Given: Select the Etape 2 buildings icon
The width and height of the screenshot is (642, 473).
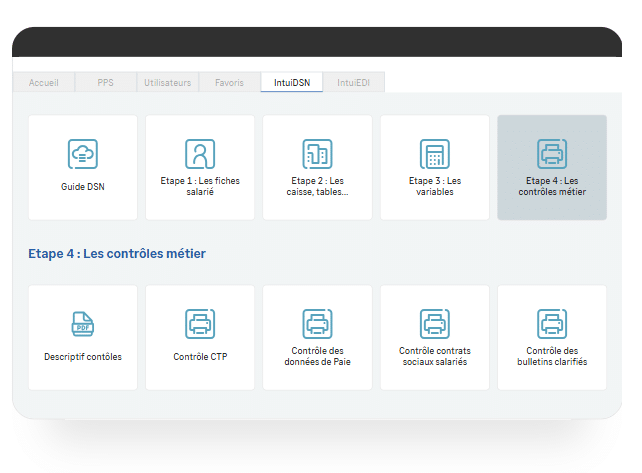Looking at the screenshot, I should [317, 154].
